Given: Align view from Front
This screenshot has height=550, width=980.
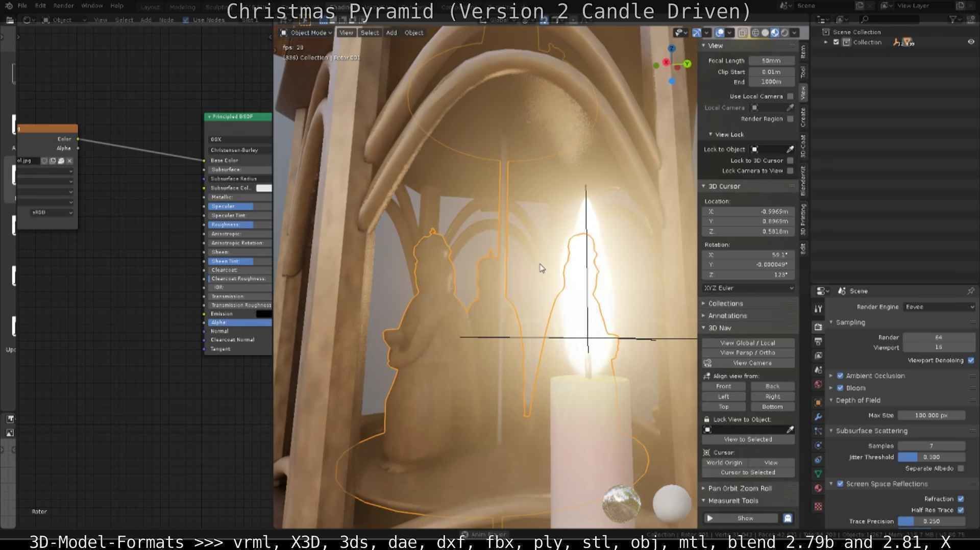Looking at the screenshot, I should click(724, 386).
